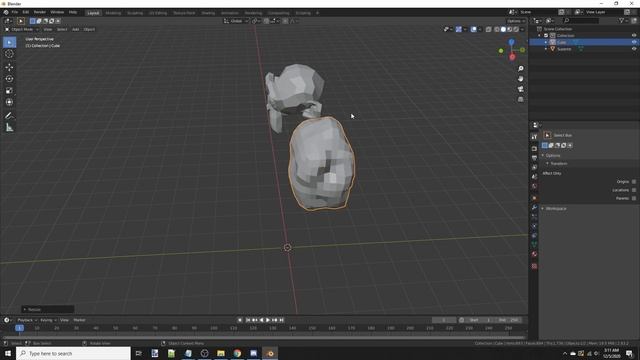This screenshot has width=640, height=360.
Task: Open the Object Mode dropdown
Action: [22, 29]
